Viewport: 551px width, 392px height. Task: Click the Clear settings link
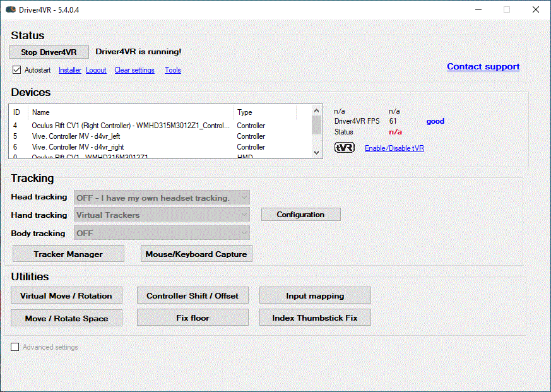[134, 70]
